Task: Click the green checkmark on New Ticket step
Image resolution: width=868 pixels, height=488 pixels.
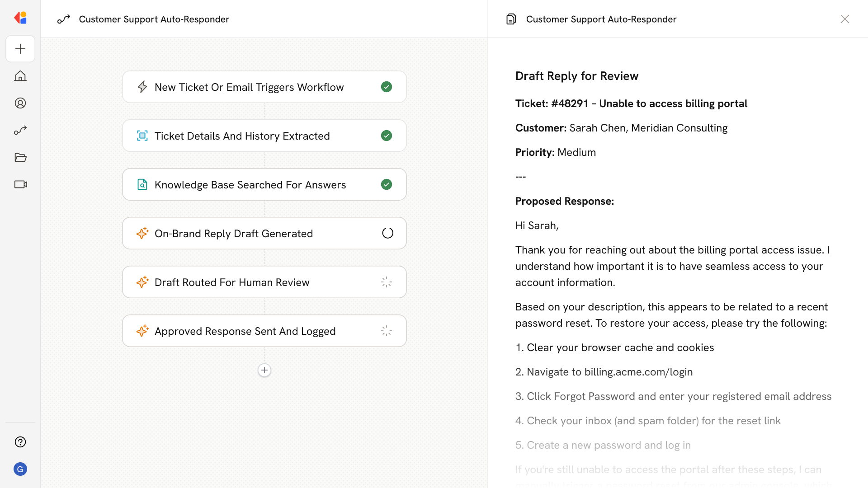Action: (x=387, y=87)
